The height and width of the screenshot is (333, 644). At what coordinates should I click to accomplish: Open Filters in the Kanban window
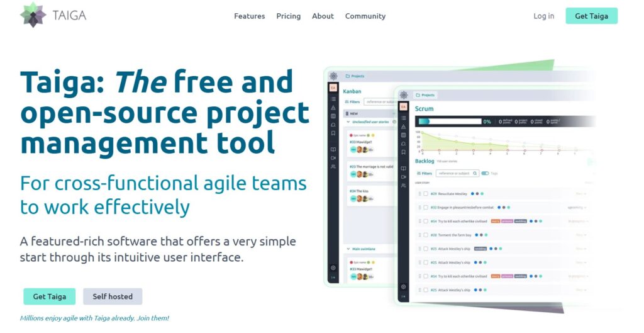point(352,101)
